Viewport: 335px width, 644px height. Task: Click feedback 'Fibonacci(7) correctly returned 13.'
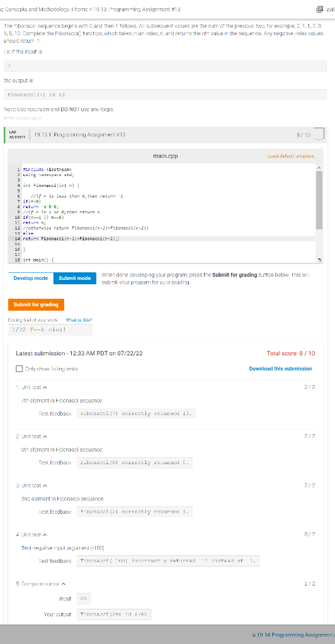pos(137,414)
